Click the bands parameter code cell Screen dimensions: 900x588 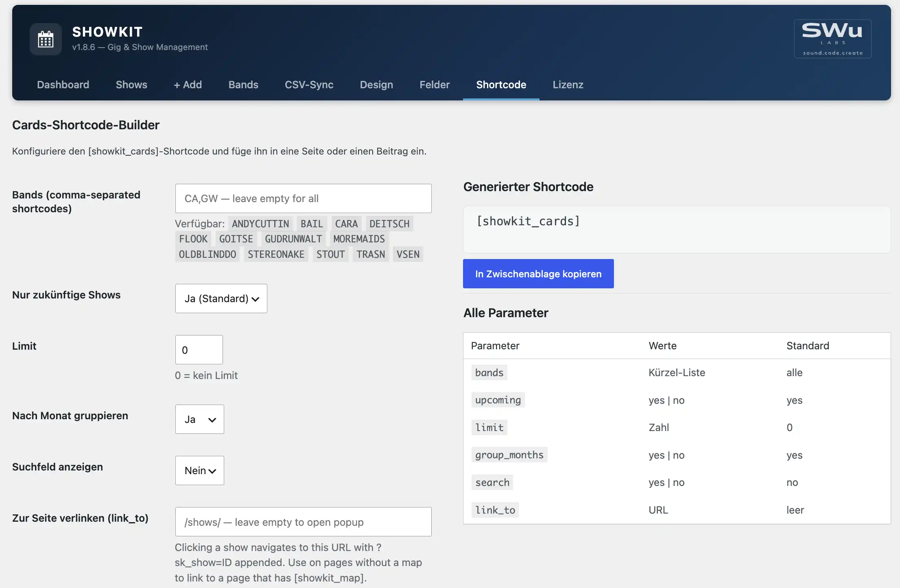click(x=489, y=372)
